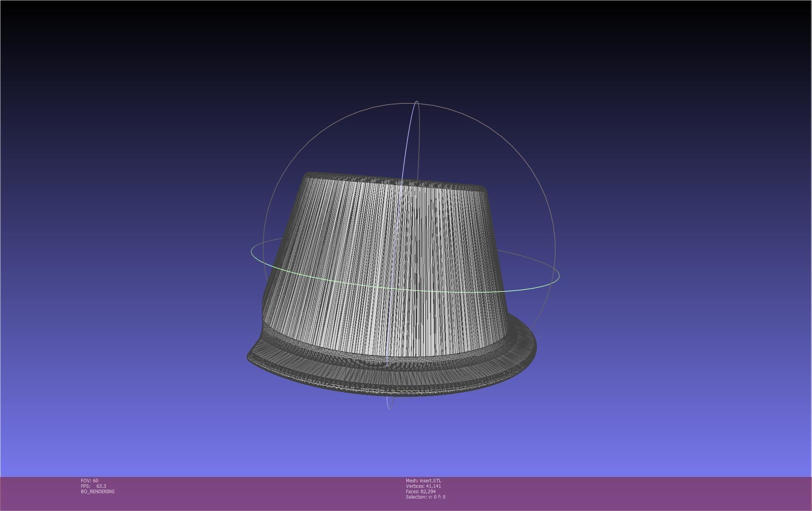Click the BO_RENDERING status text
This screenshot has height=511, width=812.
(98, 491)
